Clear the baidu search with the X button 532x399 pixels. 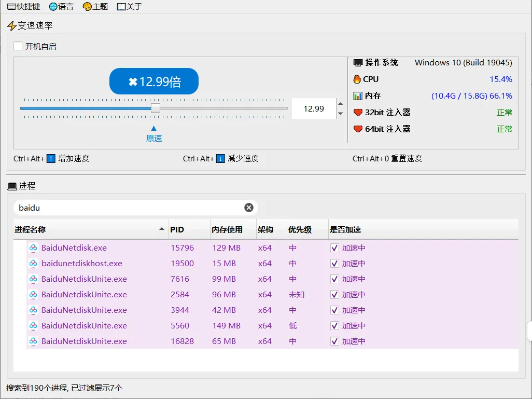point(249,208)
